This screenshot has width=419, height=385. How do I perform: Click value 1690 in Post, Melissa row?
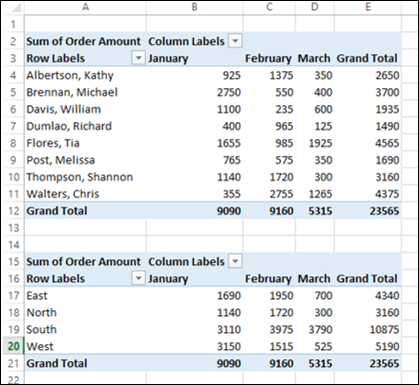pos(387,160)
